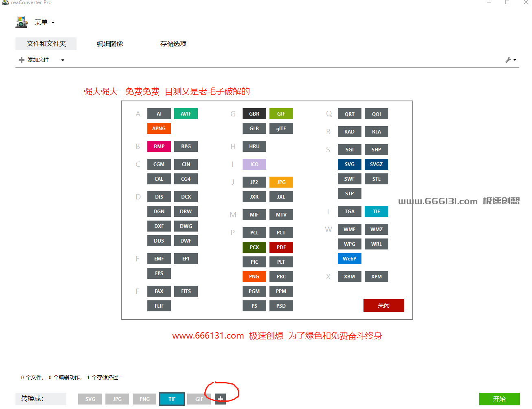
Task: Choose the blue WebP format tile
Action: click(x=350, y=259)
